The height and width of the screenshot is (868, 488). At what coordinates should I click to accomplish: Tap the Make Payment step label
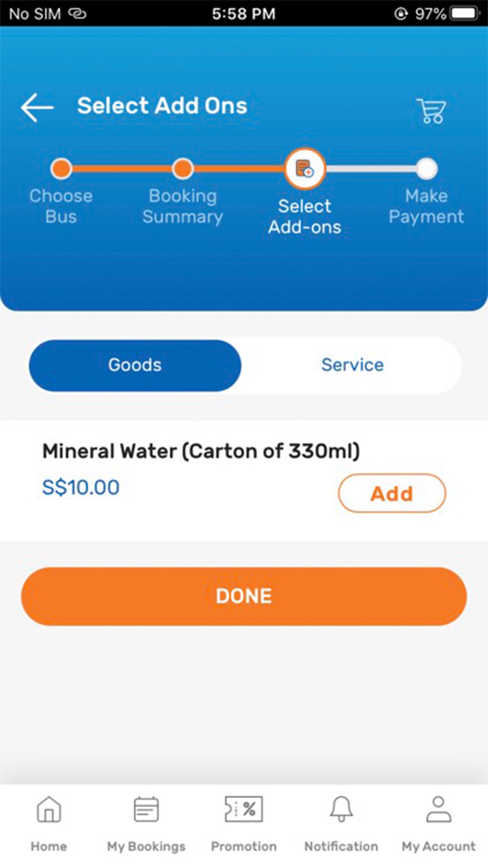426,207
